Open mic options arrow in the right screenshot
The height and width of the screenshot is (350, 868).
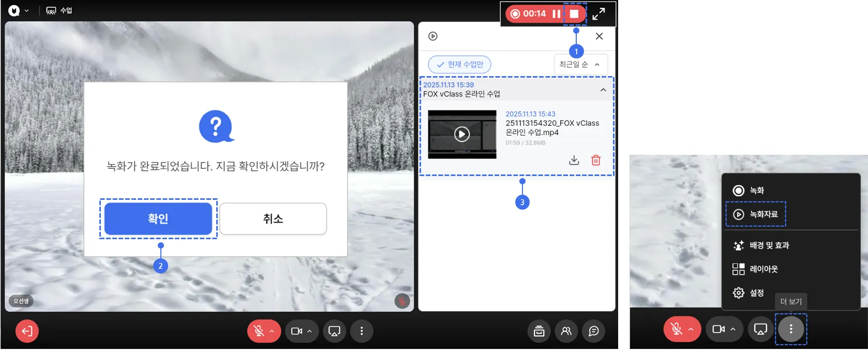[x=691, y=329]
